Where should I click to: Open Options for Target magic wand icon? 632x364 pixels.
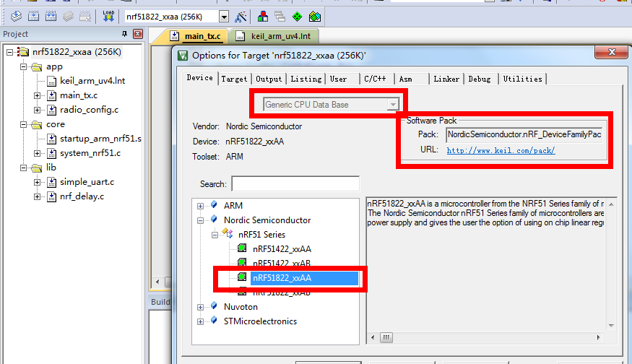(241, 17)
